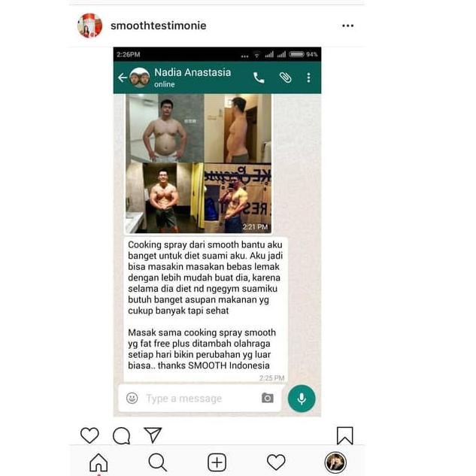Share post via paper plane icon
The width and height of the screenshot is (476, 476).
(153, 435)
